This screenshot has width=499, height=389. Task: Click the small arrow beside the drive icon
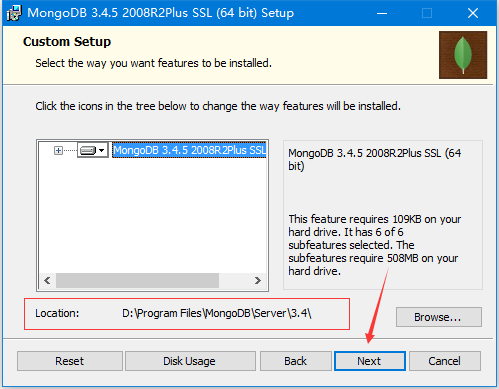click(x=102, y=150)
